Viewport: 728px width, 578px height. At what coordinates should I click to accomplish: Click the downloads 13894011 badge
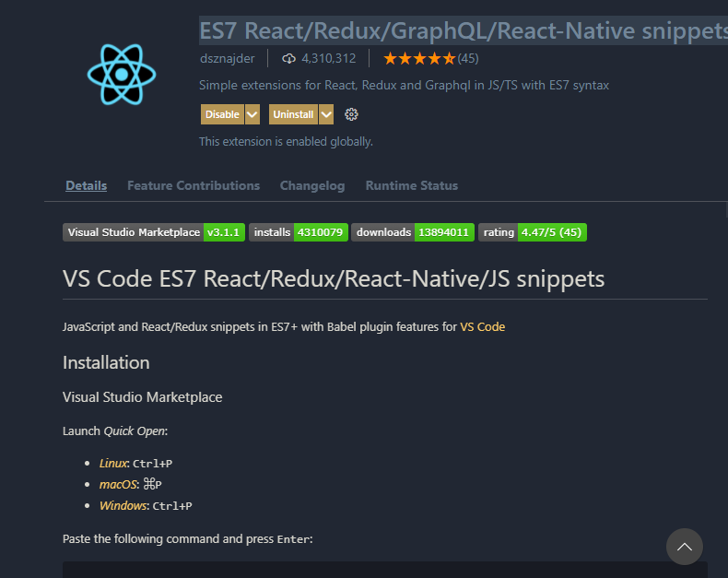[x=413, y=232]
